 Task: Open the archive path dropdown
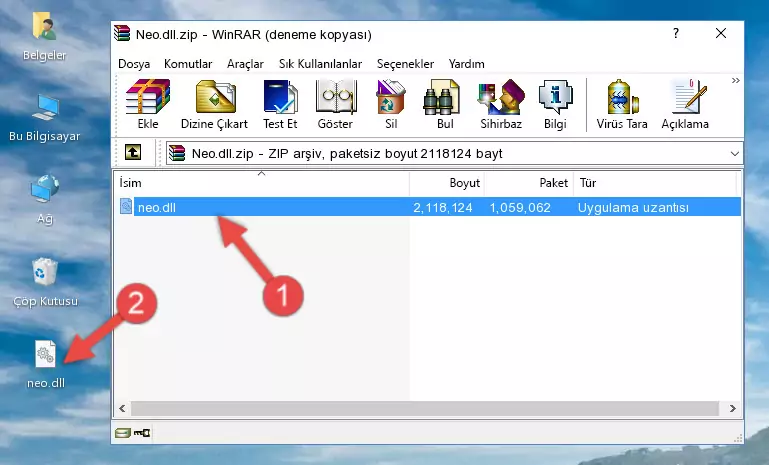(734, 154)
